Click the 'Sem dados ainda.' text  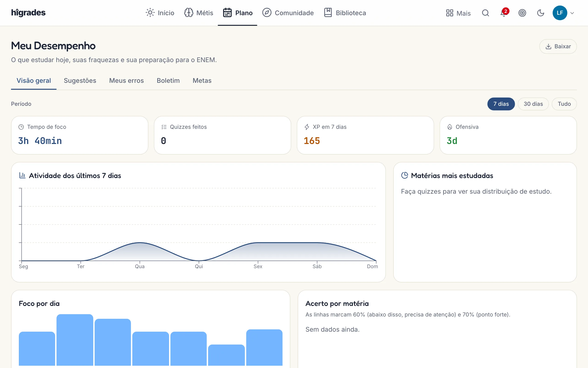pyautogui.click(x=332, y=330)
